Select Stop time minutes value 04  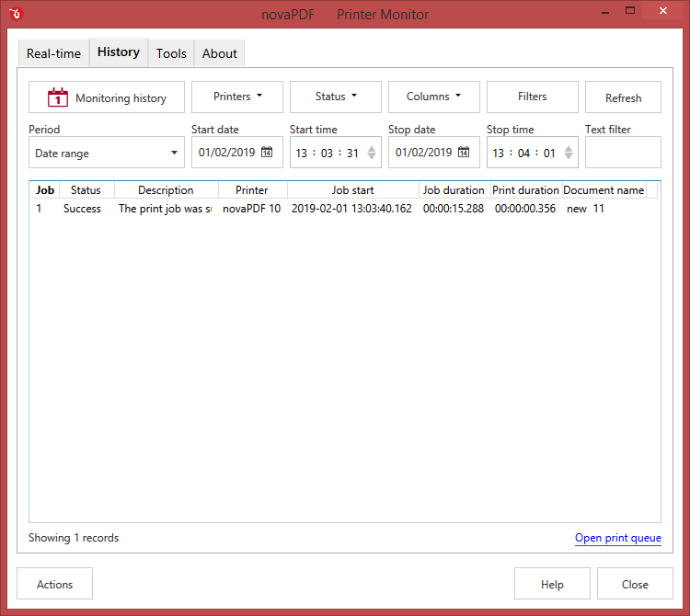[523, 153]
